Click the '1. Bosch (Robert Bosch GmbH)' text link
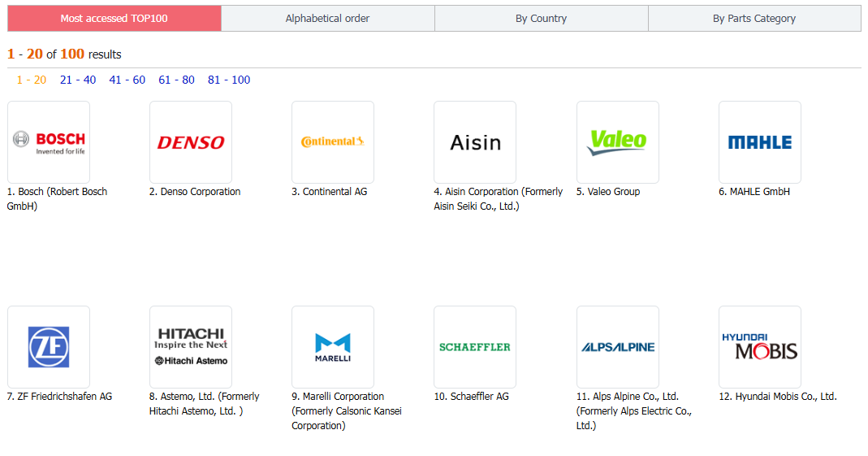 [x=57, y=198]
